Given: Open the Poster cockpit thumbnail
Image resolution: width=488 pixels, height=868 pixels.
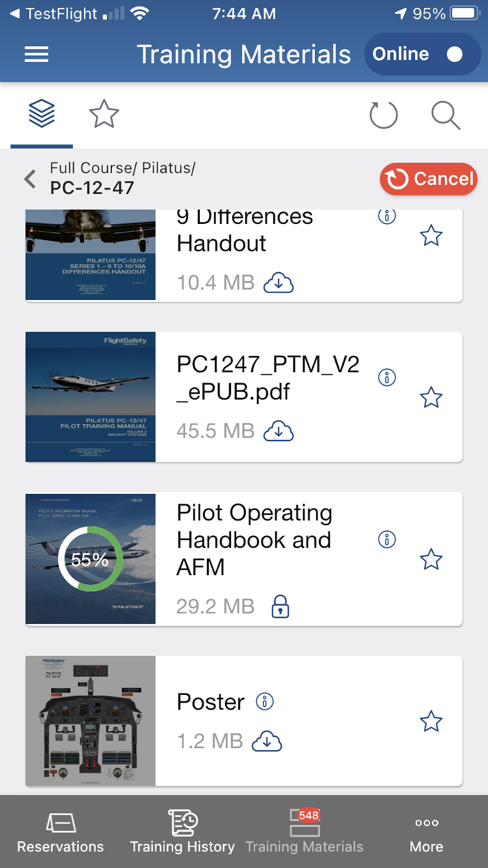Looking at the screenshot, I should pyautogui.click(x=91, y=721).
